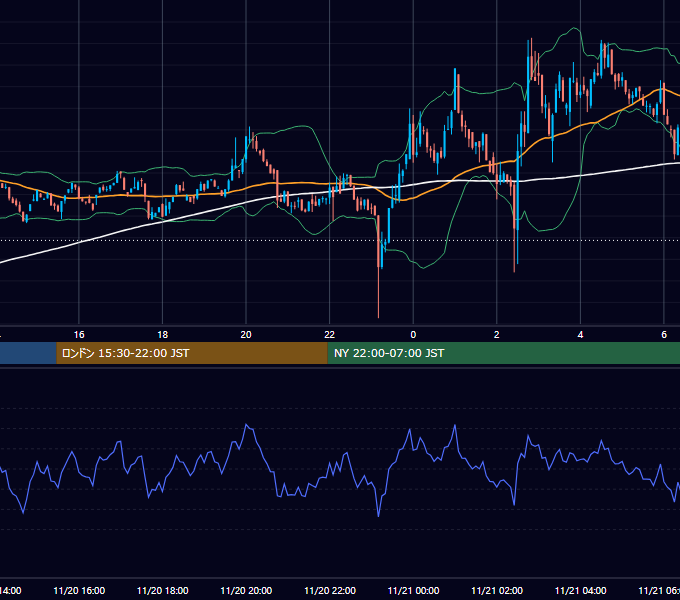Viewport: 680px width, 600px height.
Task: Select the NY 22:00-07:00 JST session band
Action: coord(503,353)
